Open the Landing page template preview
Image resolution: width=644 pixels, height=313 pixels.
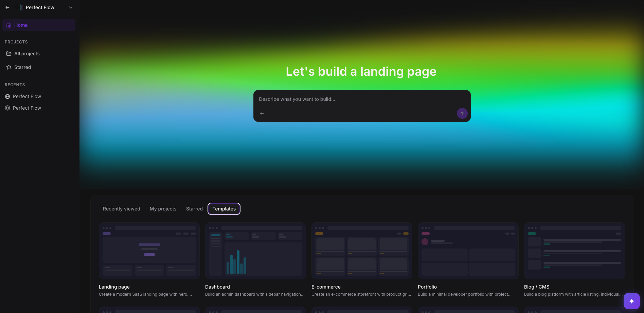pos(149,251)
